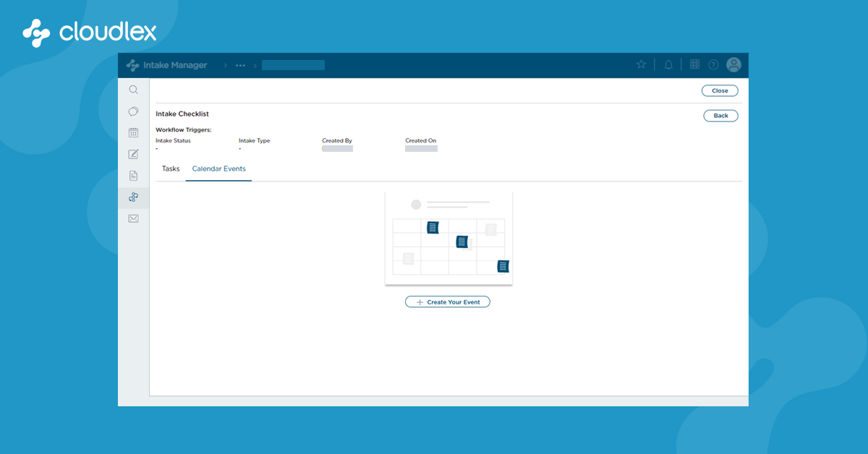Screen dimensions: 868x454
Task: Open the notifications bell
Action: pos(668,64)
